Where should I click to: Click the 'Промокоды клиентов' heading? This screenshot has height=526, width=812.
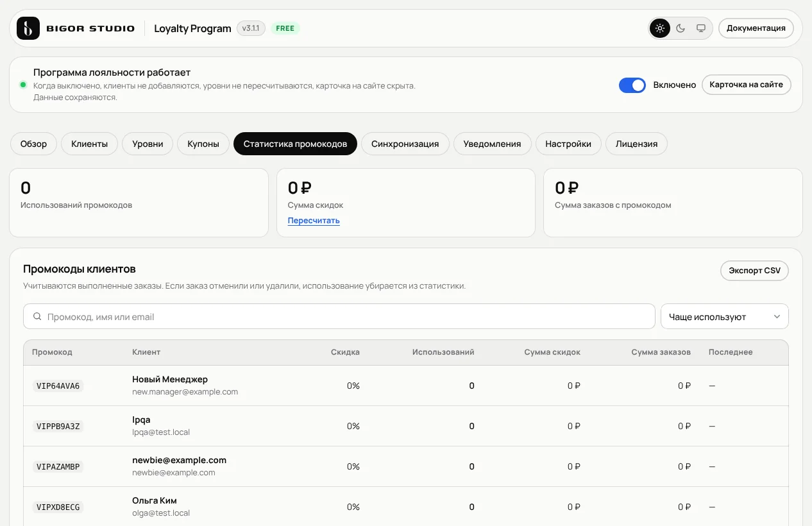80,269
